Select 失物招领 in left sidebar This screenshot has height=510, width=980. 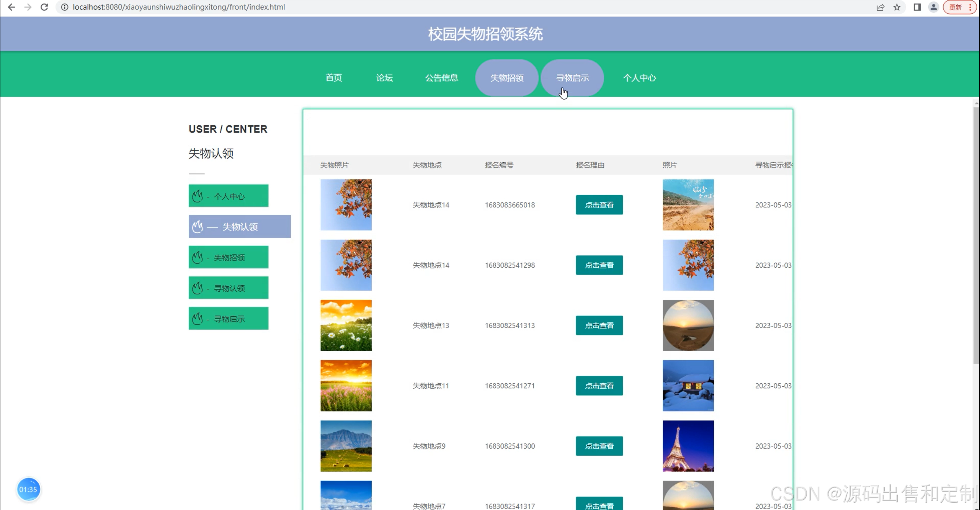click(x=229, y=257)
